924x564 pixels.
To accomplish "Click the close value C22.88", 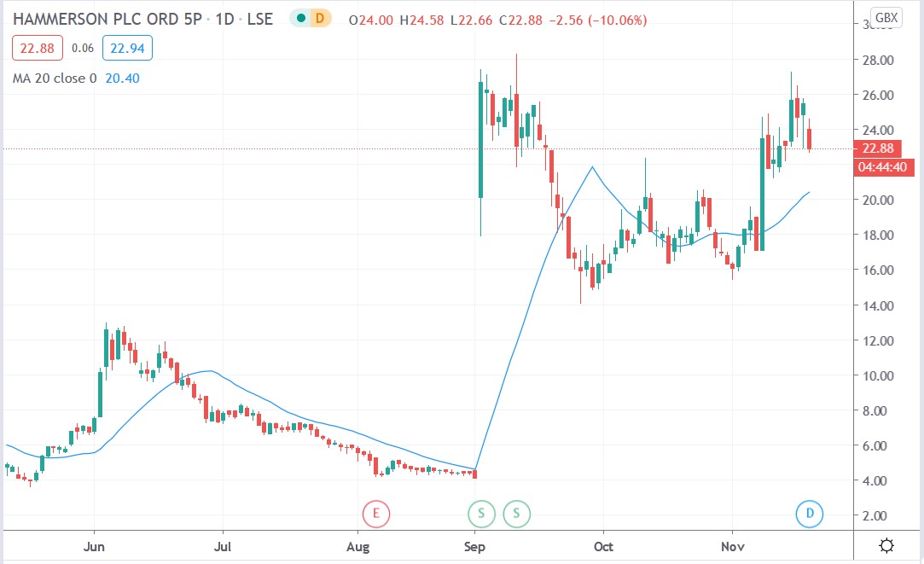I will pos(520,20).
